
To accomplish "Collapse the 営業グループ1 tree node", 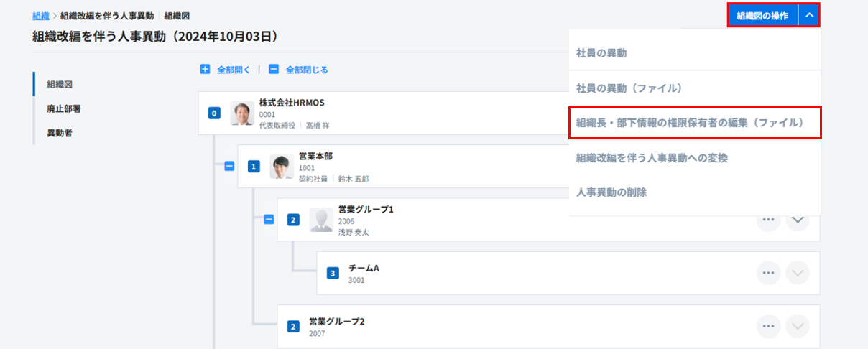I will pos(269,219).
